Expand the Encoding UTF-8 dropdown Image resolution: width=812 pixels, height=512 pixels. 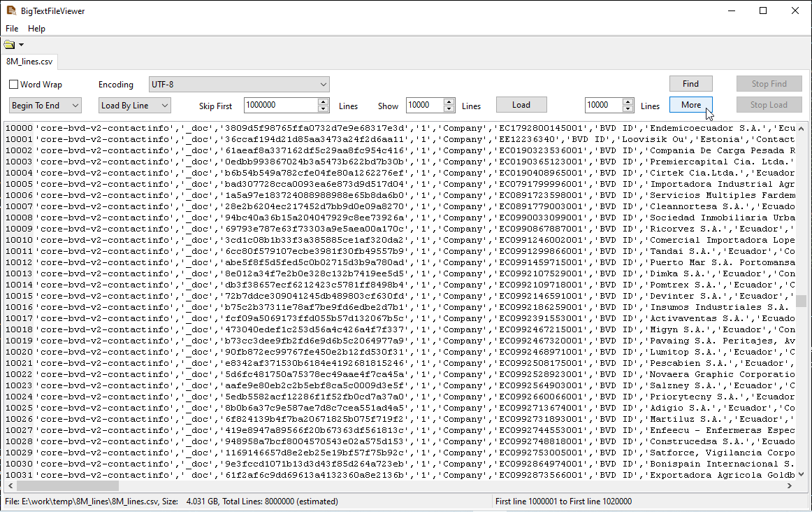239,84
